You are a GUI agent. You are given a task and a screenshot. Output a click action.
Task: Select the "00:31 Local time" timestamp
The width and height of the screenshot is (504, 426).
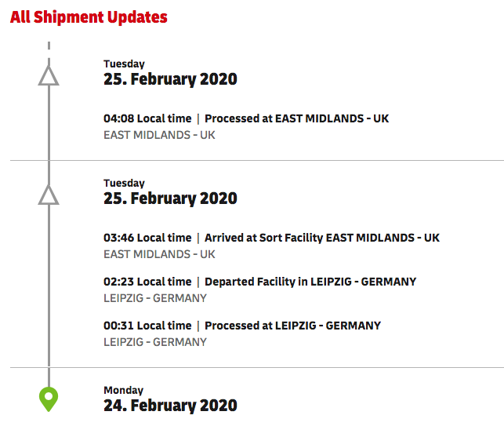[147, 326]
